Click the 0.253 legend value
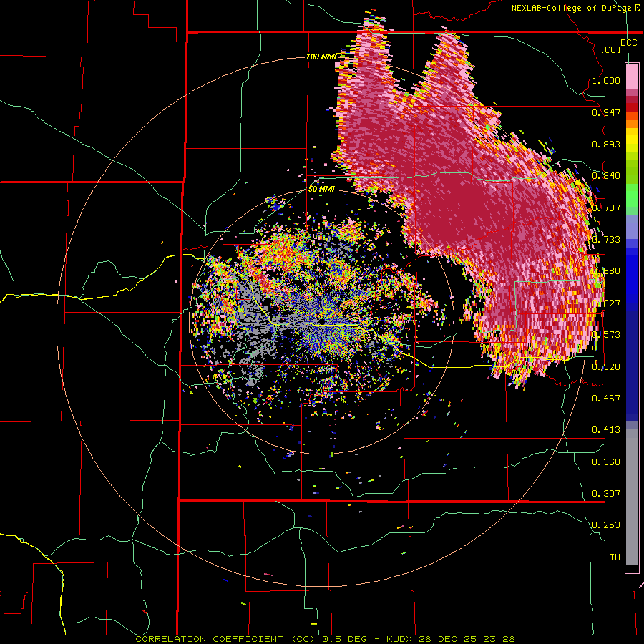 click(606, 525)
